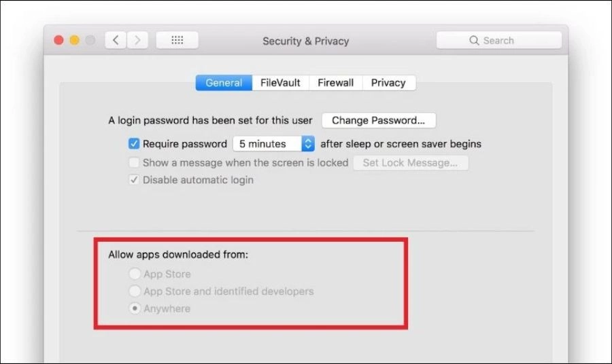Viewport: 612px width, 364px height.
Task: Click the Change Password button
Action: [x=379, y=120]
